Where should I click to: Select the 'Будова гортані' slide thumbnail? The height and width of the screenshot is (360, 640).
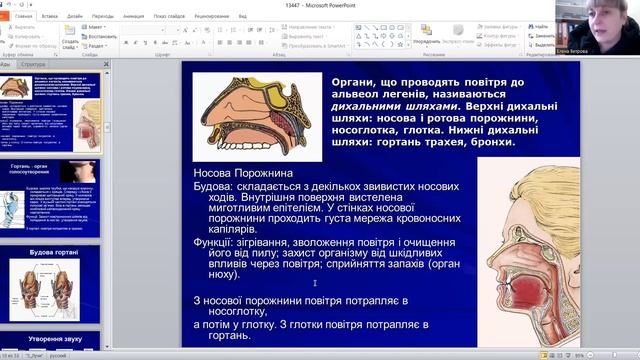click(x=49, y=284)
